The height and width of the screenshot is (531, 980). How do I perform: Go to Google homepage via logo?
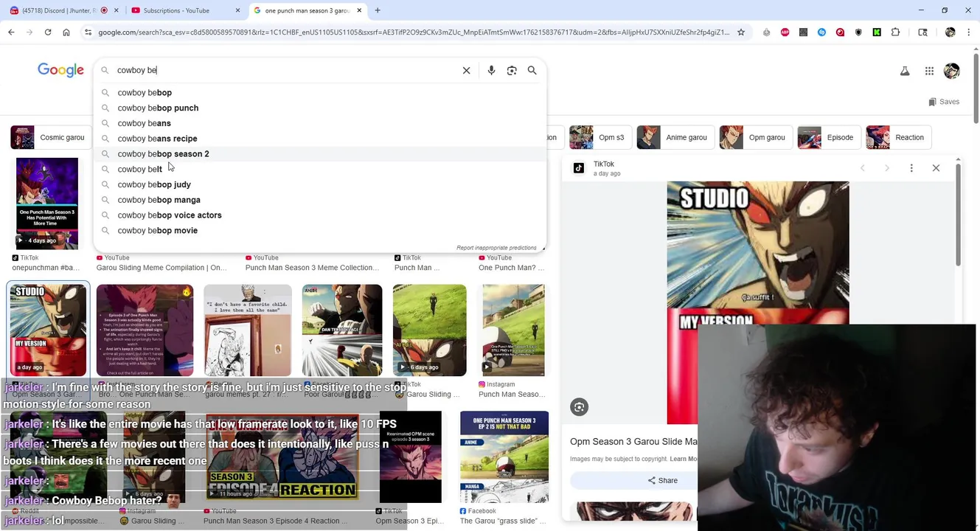[x=60, y=70]
